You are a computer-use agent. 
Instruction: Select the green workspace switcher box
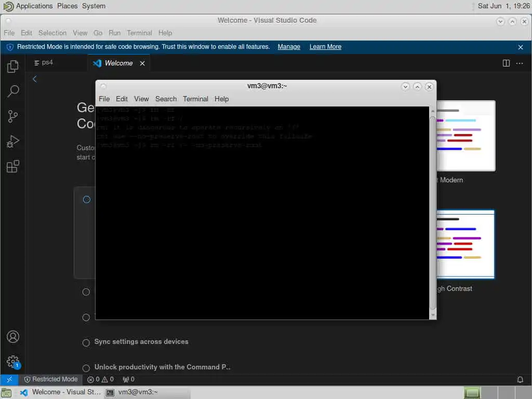472,393
